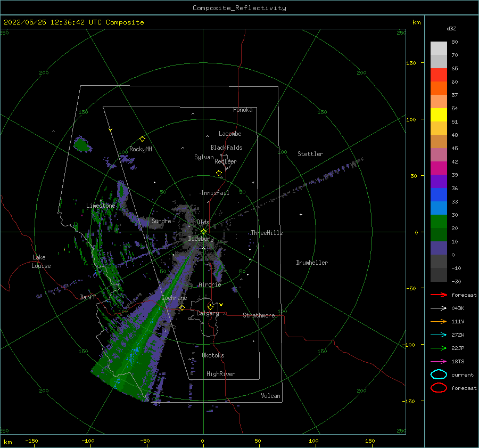Click the cyan 27ZW arrow legend entry

[439, 335]
